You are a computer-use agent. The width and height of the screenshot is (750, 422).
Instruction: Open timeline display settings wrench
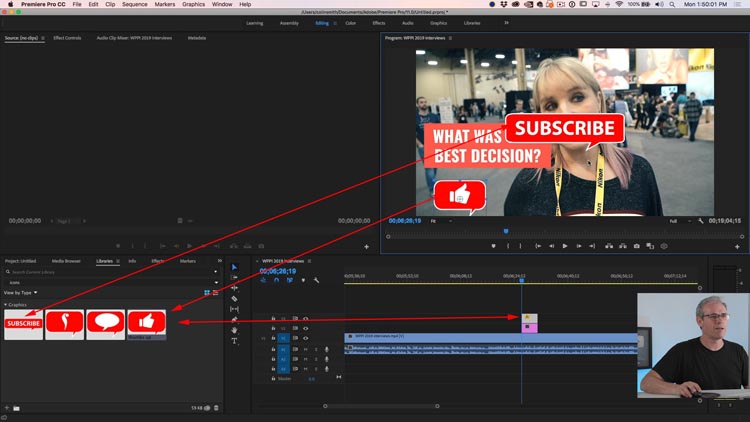click(316, 280)
